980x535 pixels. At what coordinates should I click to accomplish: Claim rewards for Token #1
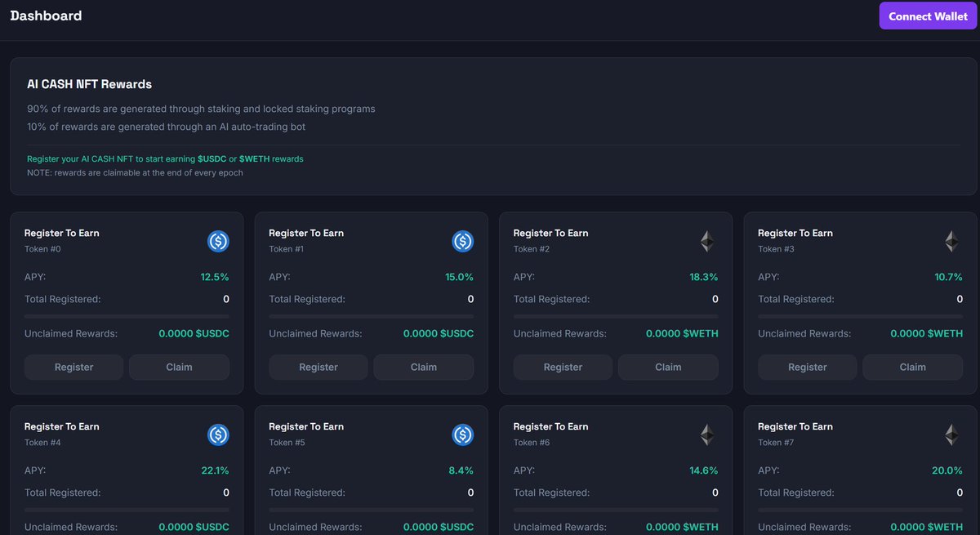pyautogui.click(x=424, y=367)
